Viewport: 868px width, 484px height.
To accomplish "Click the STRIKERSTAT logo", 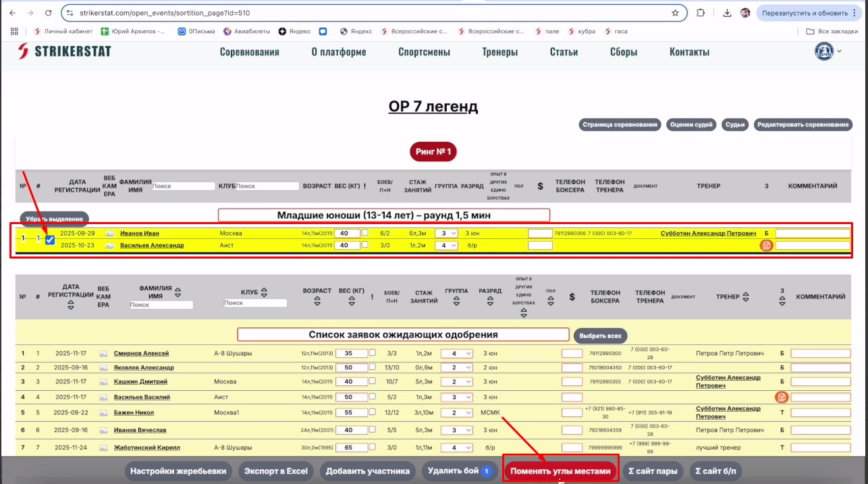I will (65, 51).
